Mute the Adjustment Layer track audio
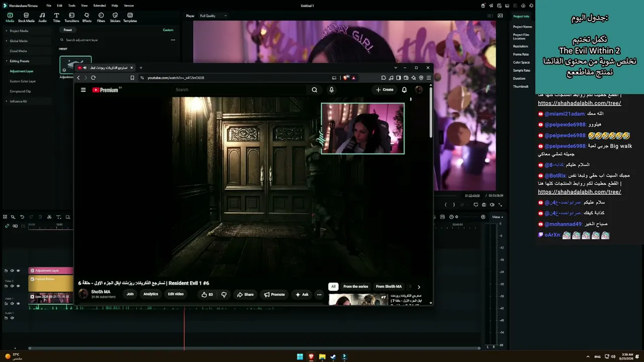 coord(12,270)
